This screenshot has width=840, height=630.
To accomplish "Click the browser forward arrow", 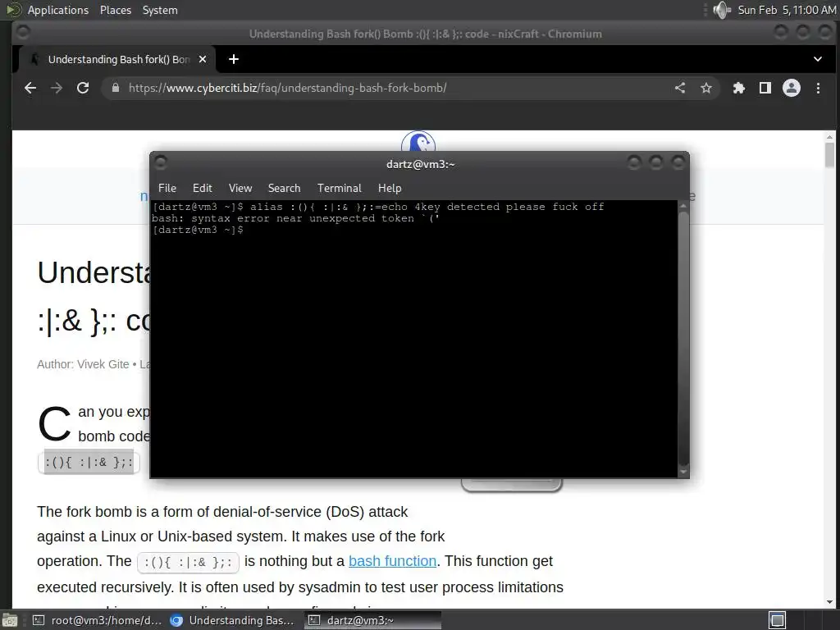I will click(57, 88).
